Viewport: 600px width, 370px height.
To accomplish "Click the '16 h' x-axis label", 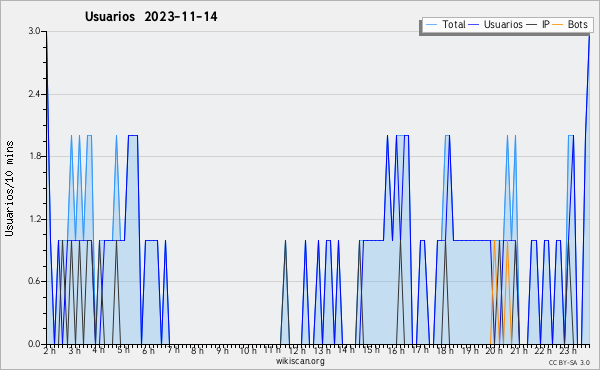I will (396, 351).
